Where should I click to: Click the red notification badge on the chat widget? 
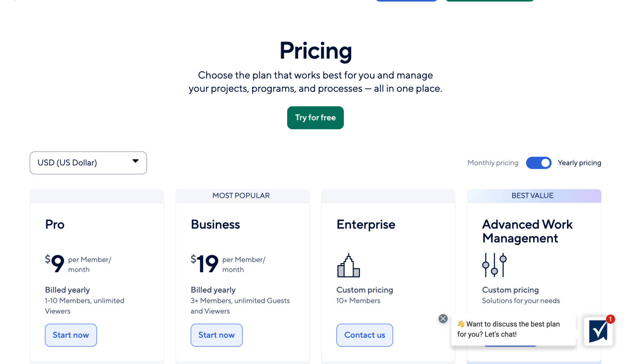610,318
